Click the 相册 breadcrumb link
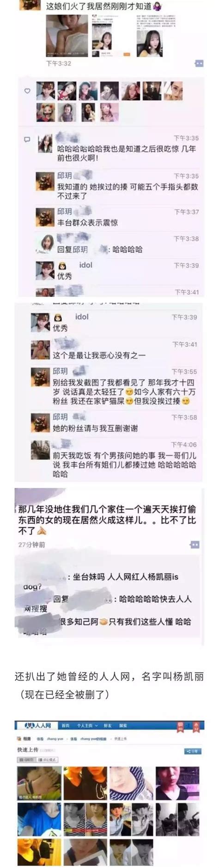The height and width of the screenshot is (868, 219). click(24, 738)
